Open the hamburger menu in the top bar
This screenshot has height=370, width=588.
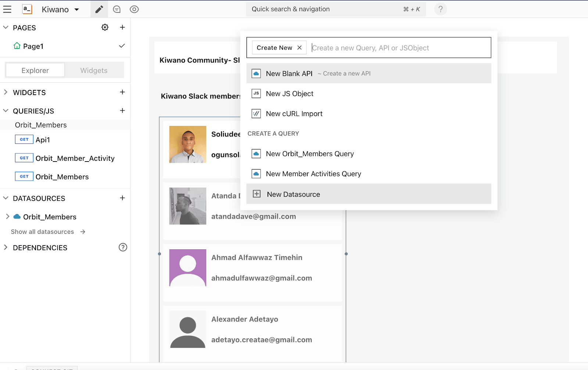(7, 9)
